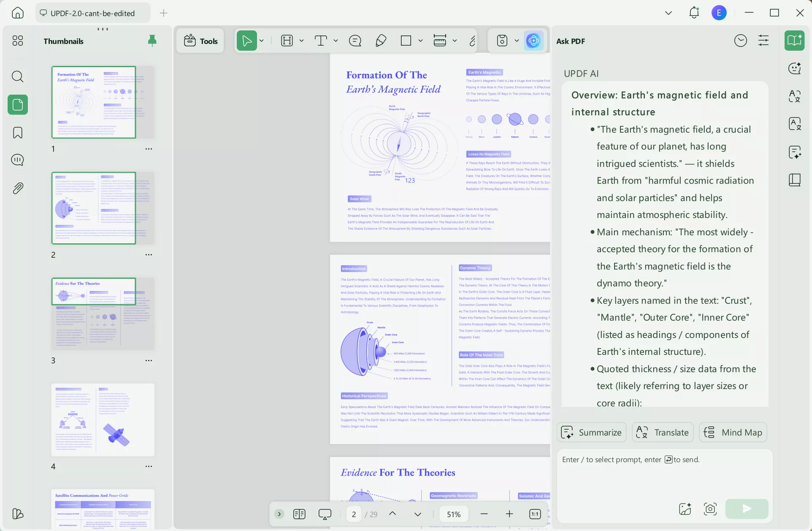The height and width of the screenshot is (531, 812).
Task: Click the Summarize button
Action: click(x=591, y=433)
